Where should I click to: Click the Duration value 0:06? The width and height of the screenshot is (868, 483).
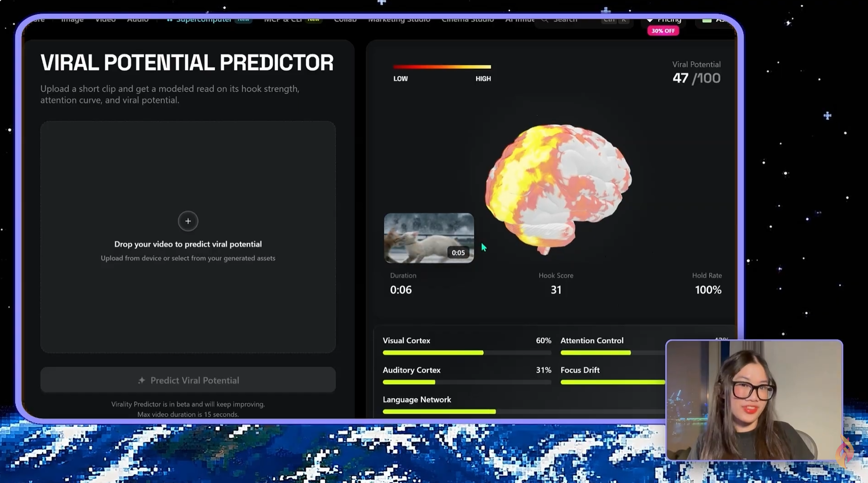(401, 290)
